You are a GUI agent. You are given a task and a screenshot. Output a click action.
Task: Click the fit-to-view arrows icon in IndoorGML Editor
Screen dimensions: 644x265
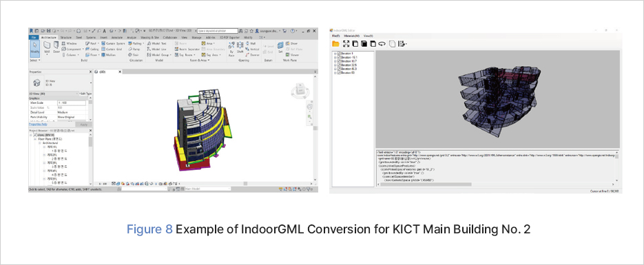346,43
